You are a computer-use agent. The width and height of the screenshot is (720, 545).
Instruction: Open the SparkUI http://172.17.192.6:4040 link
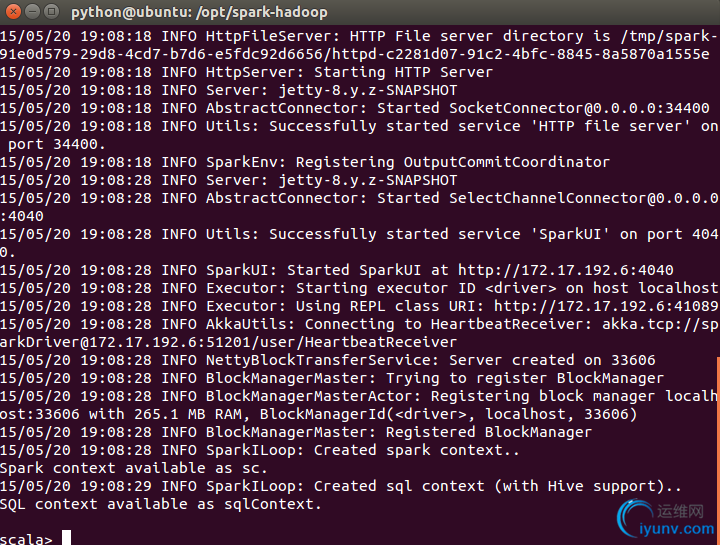point(565,270)
